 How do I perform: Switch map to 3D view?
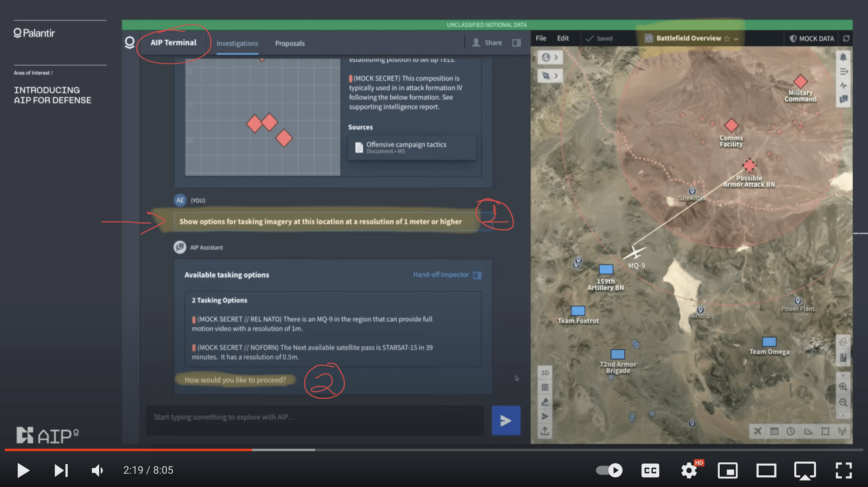[x=545, y=373]
